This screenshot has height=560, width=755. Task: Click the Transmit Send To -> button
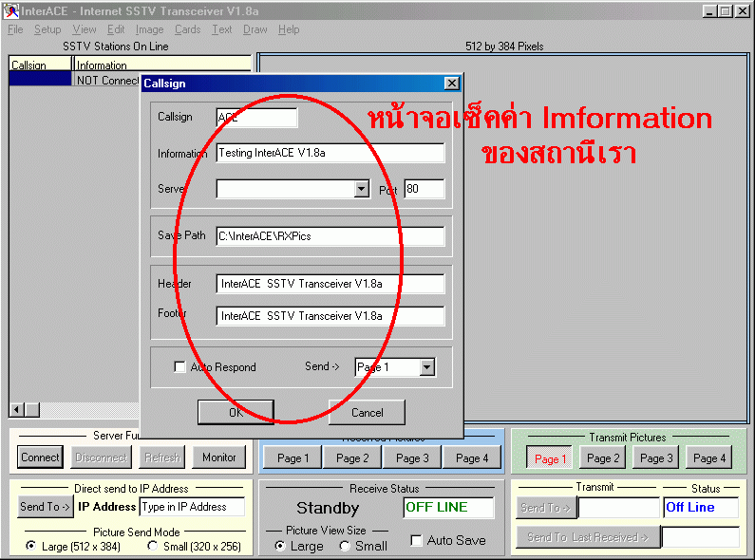546,508
